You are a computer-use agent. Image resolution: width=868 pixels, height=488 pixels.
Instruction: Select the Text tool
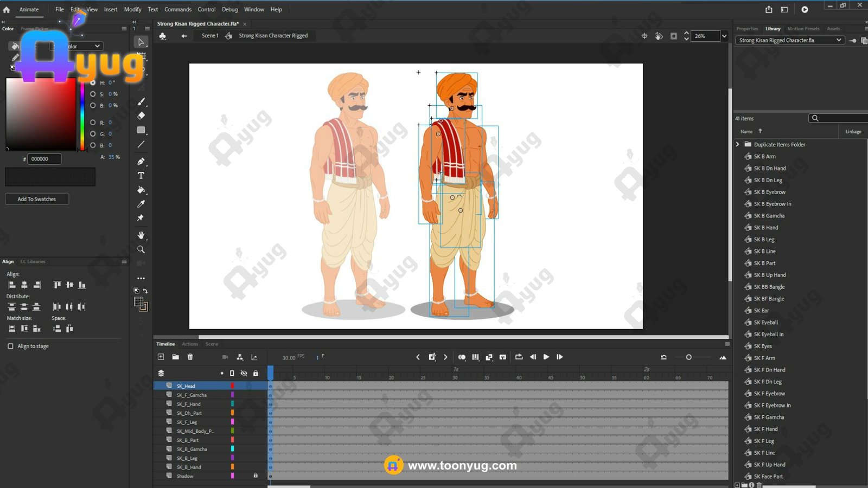click(x=141, y=176)
